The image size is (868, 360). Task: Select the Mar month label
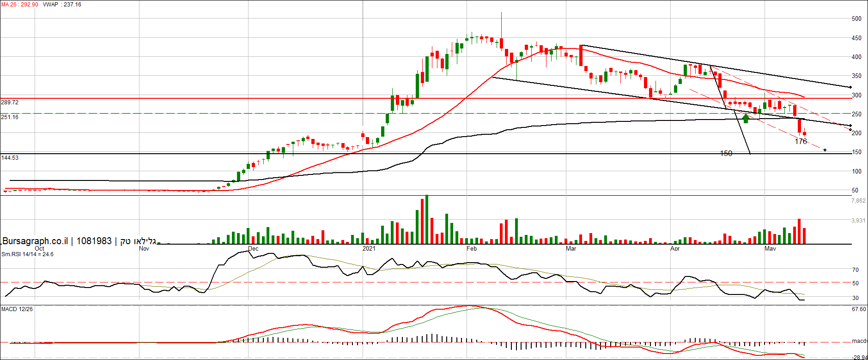pyautogui.click(x=571, y=249)
